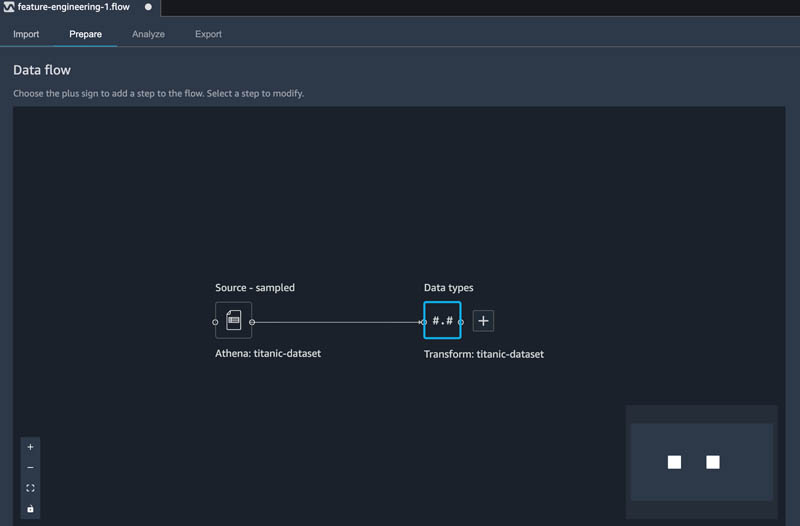Fit the data flow to view
The height and width of the screenshot is (526, 800).
tap(30, 488)
